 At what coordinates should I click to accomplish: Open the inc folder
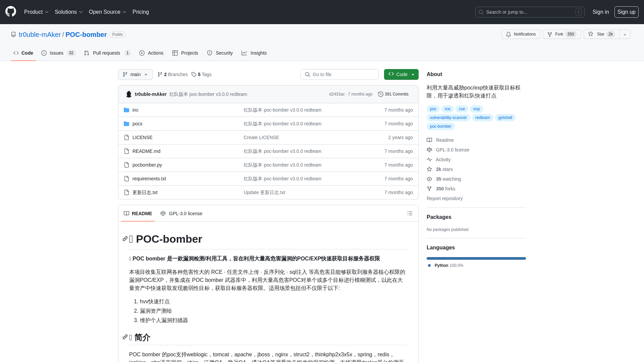(136, 110)
